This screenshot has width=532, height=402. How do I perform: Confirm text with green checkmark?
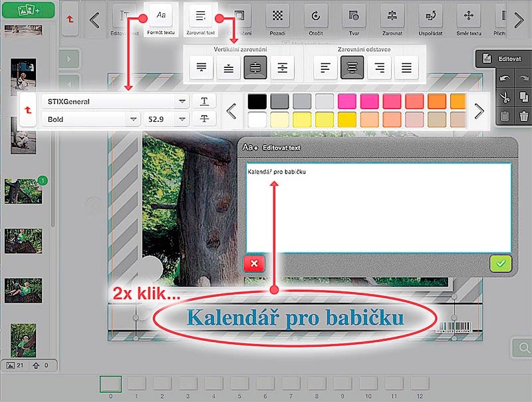click(x=501, y=264)
